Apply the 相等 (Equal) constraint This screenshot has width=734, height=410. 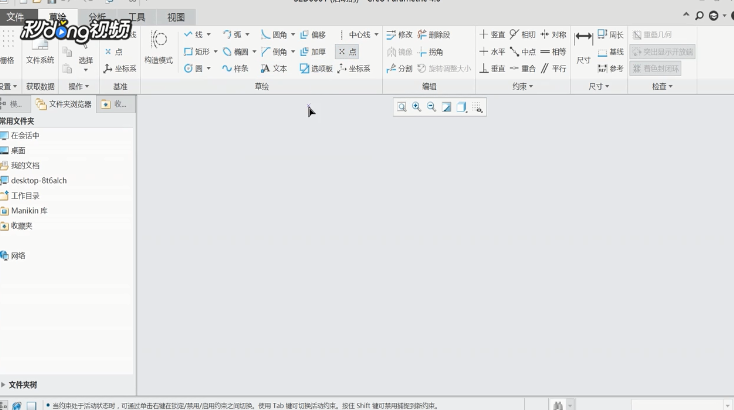(553, 51)
